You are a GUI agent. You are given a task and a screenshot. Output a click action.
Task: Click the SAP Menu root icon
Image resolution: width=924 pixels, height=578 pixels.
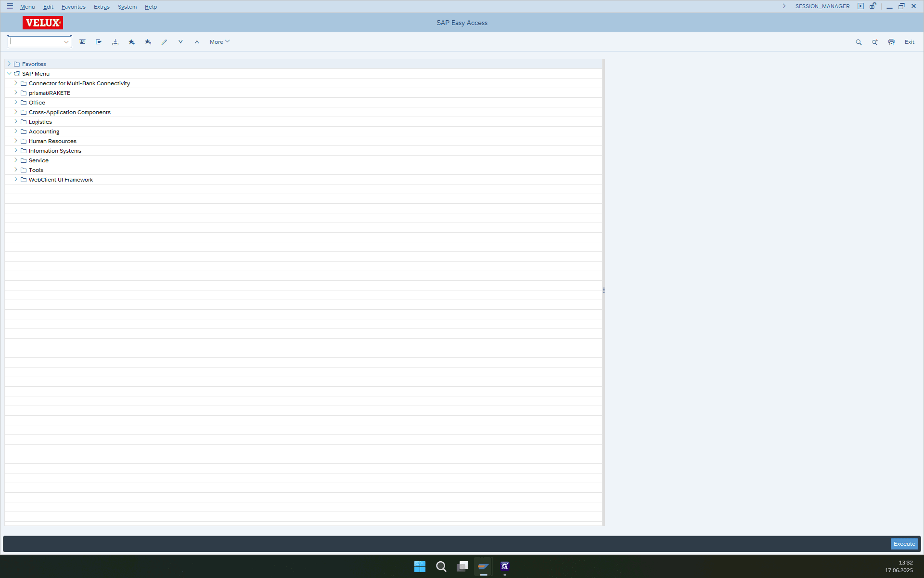click(17, 74)
